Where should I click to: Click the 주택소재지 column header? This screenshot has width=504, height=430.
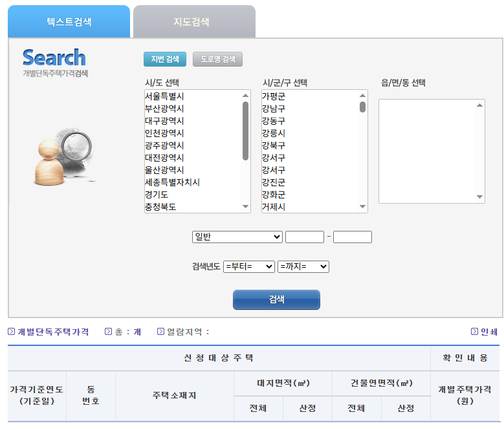tap(175, 396)
